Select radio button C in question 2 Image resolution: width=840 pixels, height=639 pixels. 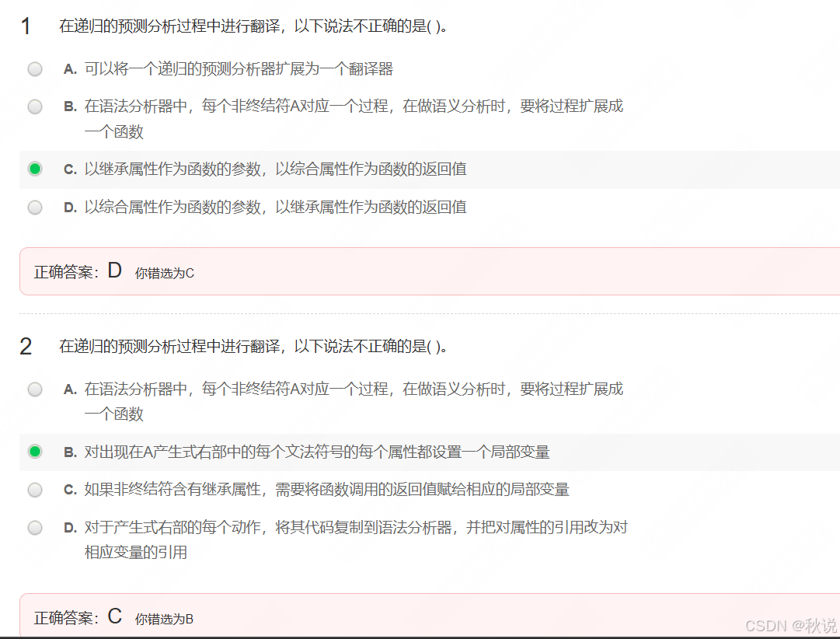click(35, 490)
